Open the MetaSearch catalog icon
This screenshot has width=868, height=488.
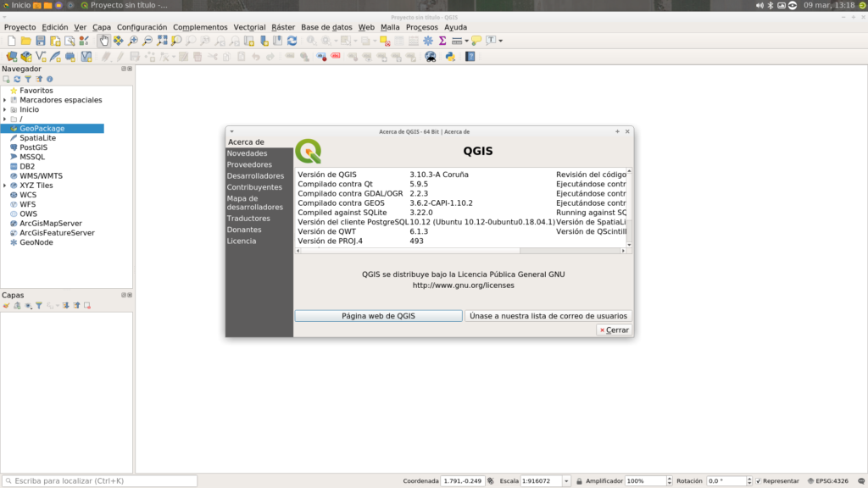[x=430, y=57]
